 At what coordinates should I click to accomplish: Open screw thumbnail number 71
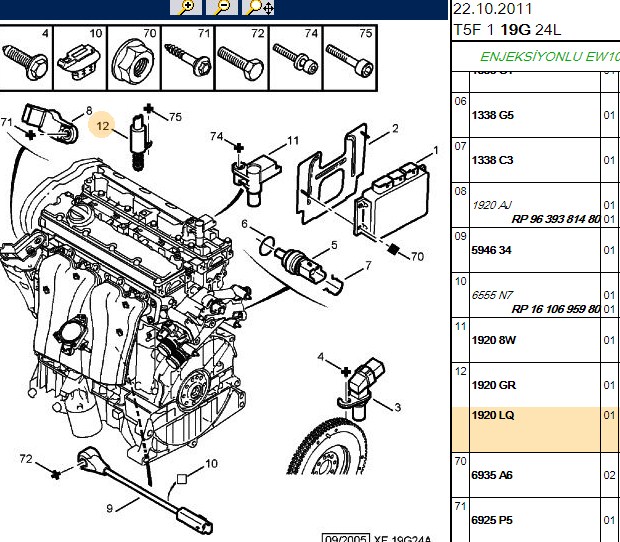point(188,58)
